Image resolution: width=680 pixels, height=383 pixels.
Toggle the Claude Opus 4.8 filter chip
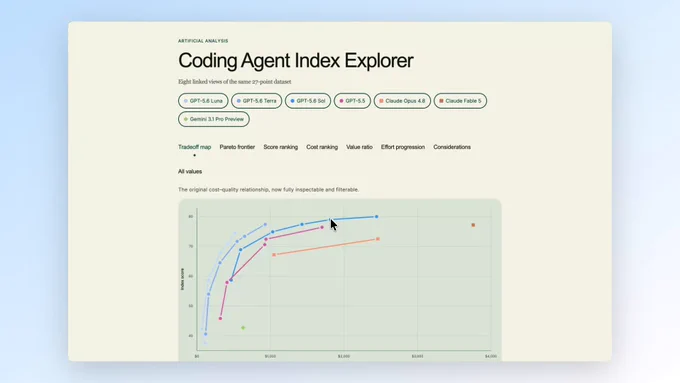click(402, 101)
